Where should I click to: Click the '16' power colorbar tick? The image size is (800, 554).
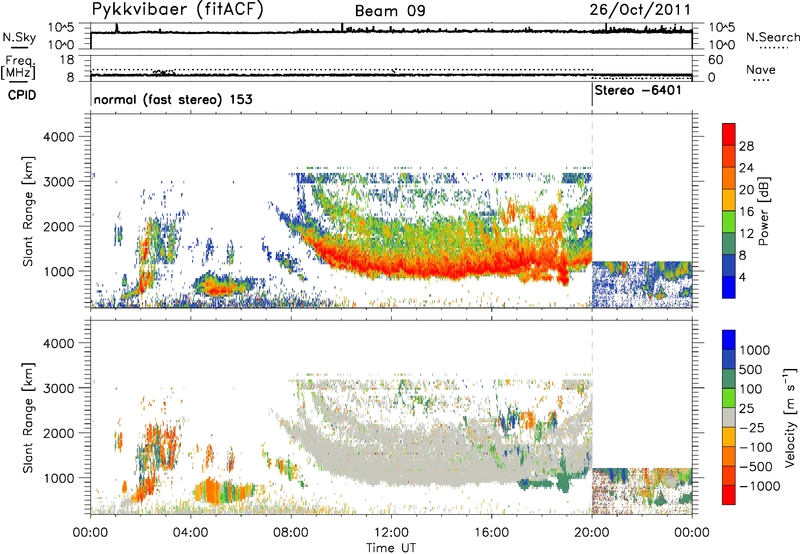(x=746, y=212)
